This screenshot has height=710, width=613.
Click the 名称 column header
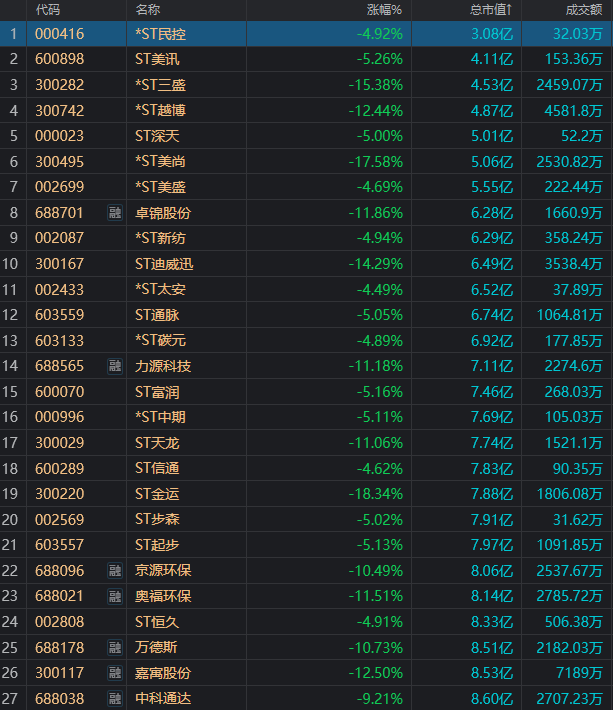tap(148, 10)
